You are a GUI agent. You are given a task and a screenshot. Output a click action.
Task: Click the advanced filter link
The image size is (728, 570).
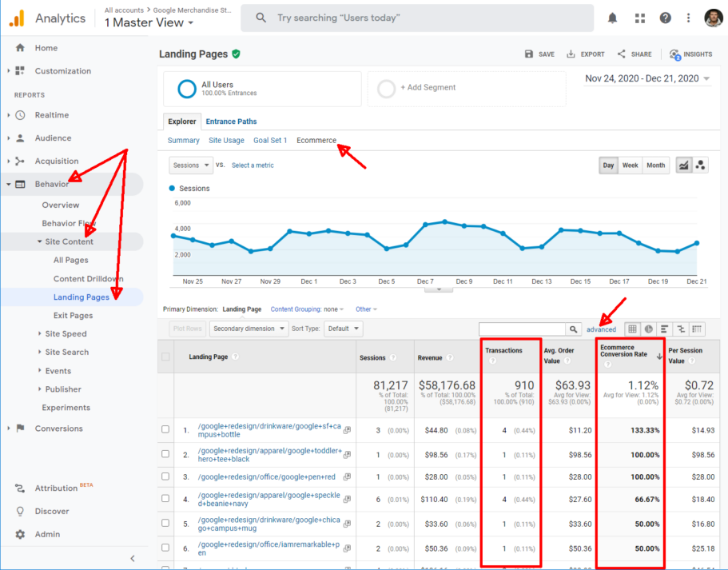[600, 329]
